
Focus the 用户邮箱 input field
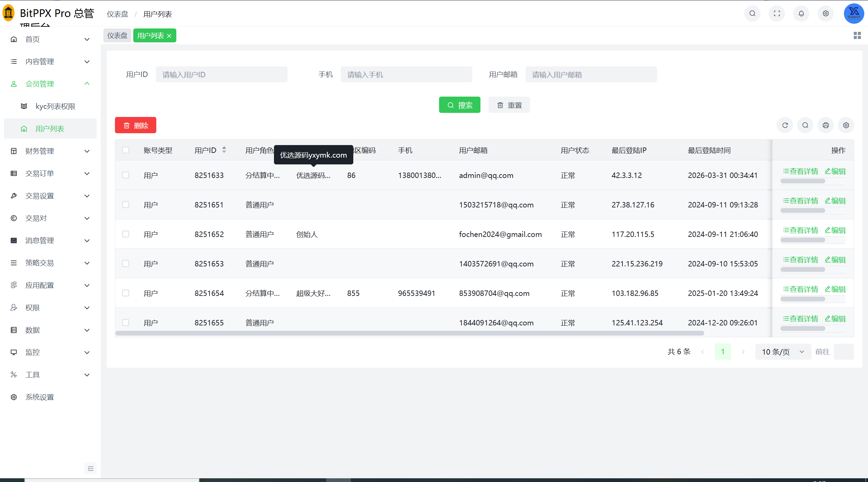coord(591,75)
